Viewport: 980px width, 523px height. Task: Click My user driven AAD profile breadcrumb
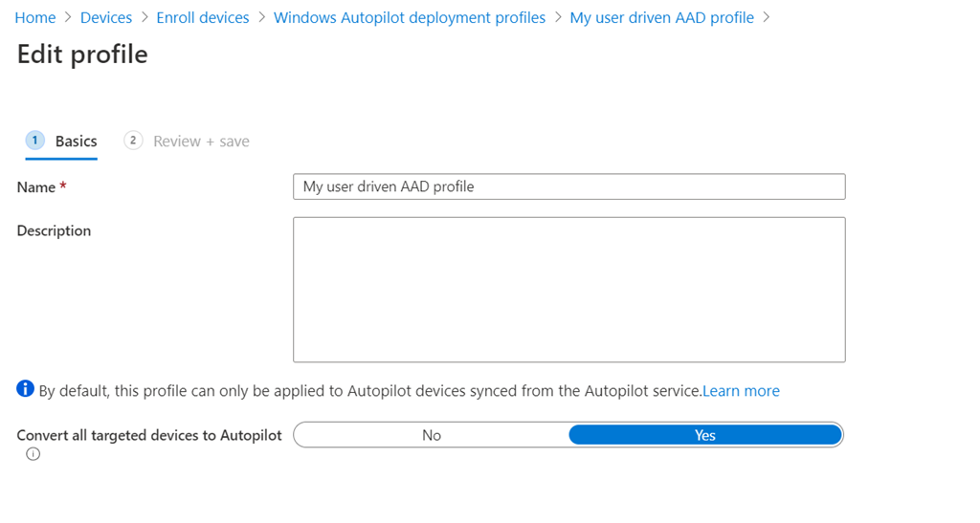pos(661,17)
